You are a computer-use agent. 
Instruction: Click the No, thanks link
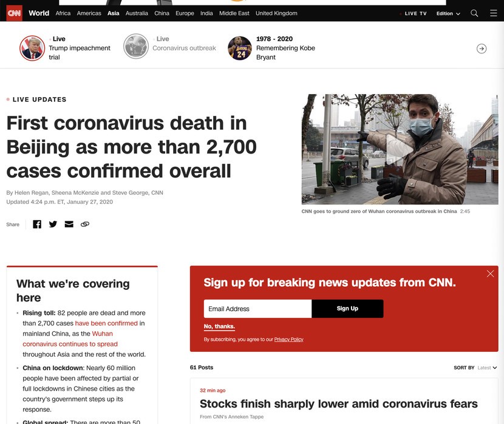(219, 326)
